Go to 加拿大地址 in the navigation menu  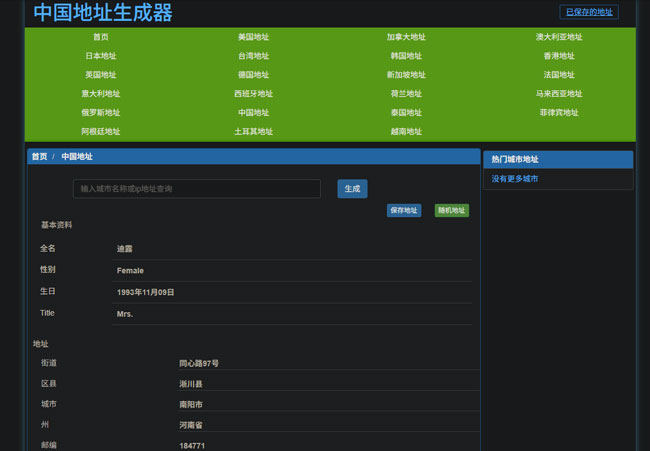406,37
